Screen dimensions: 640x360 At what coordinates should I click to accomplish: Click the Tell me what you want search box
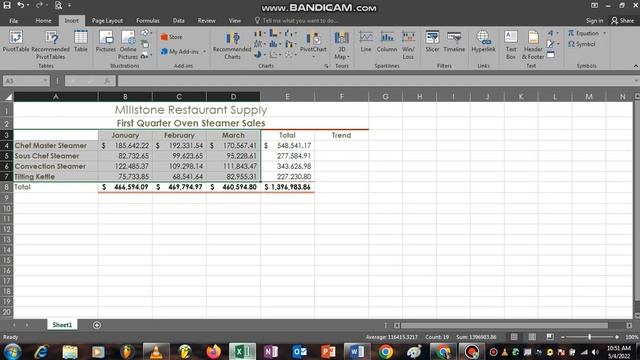[x=297, y=20]
